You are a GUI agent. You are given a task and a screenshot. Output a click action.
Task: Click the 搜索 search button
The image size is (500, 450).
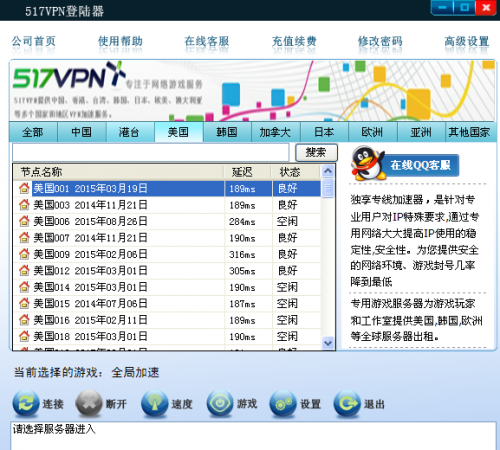pyautogui.click(x=316, y=153)
